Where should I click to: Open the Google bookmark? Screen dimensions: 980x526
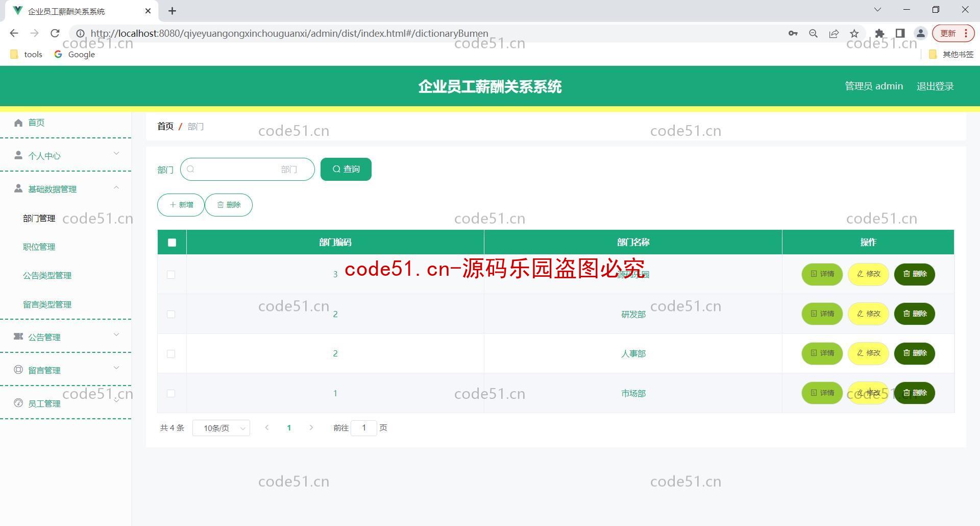click(75, 54)
